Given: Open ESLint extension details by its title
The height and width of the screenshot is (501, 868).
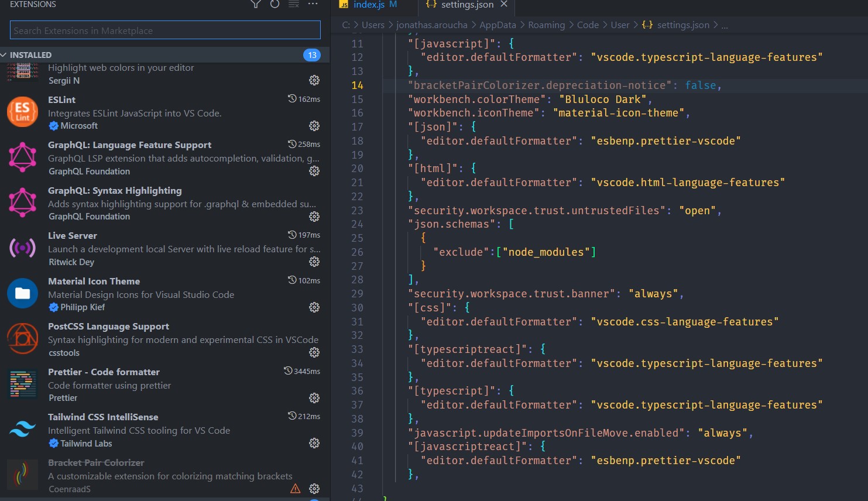Looking at the screenshot, I should tap(61, 100).
